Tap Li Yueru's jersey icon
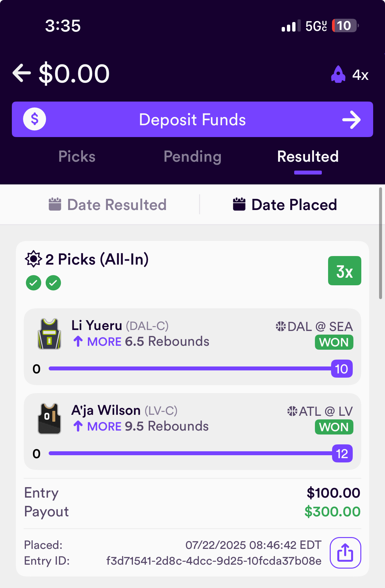 [49, 334]
